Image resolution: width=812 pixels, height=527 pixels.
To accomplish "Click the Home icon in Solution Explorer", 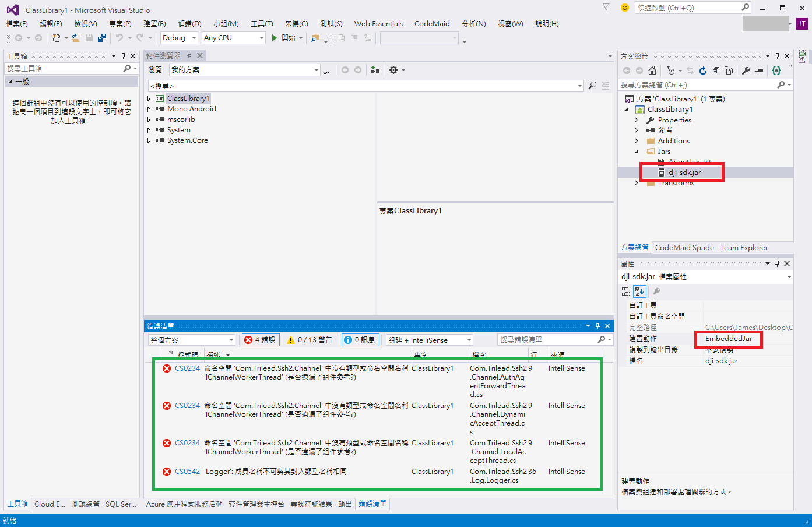I will coord(652,71).
